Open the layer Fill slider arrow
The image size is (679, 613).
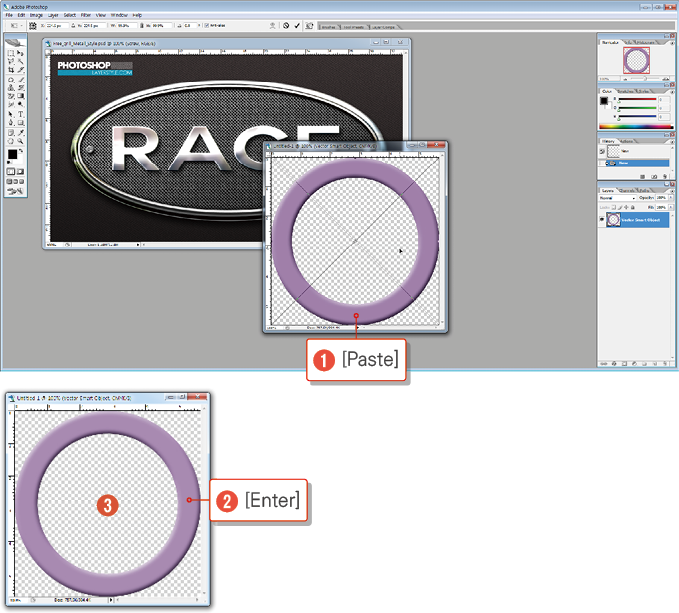671,207
